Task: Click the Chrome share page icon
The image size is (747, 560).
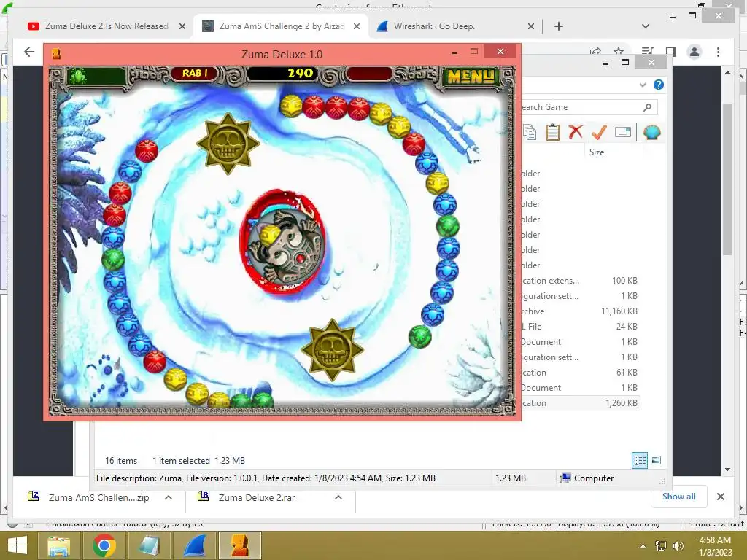Action: (x=595, y=52)
